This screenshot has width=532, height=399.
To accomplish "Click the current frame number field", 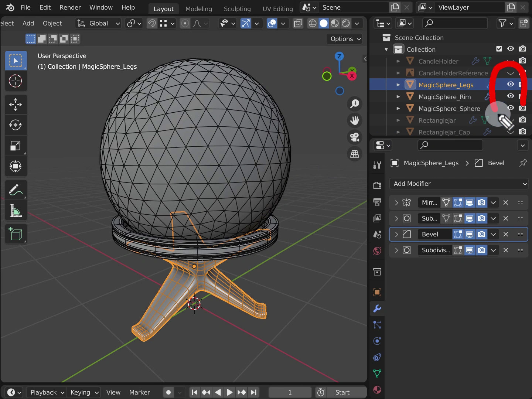I will tap(290, 392).
